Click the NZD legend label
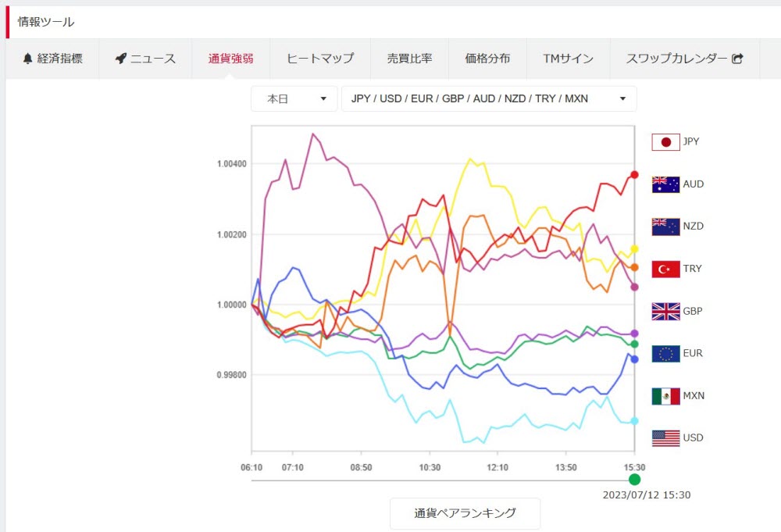The image size is (781, 532). pos(694,226)
